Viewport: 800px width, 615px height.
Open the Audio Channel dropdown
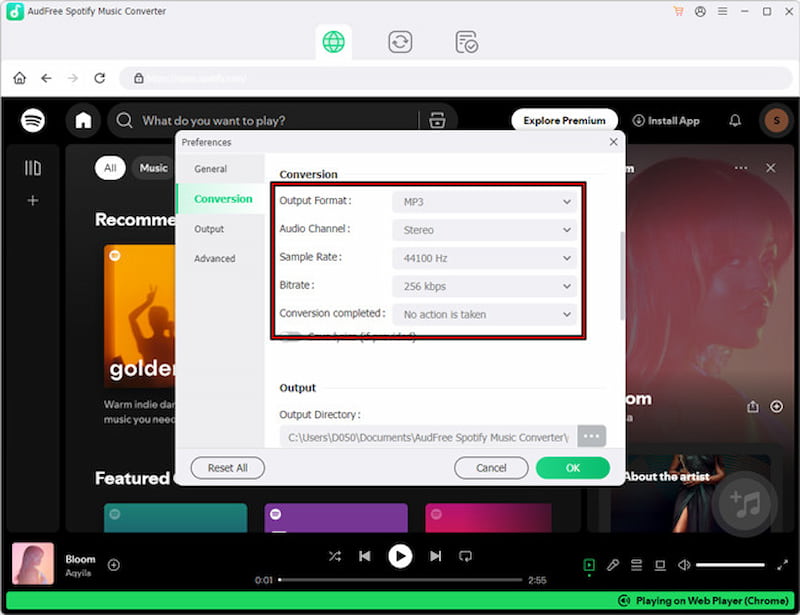click(x=484, y=230)
